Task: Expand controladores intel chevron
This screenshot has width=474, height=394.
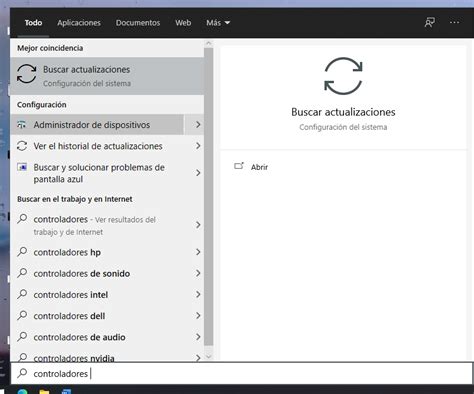Action: coord(198,294)
